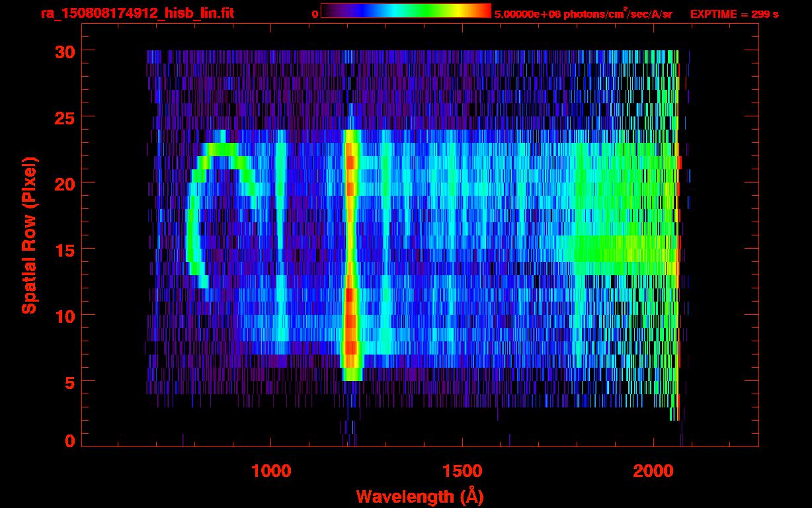Image resolution: width=812 pixels, height=508 pixels.
Task: Click the Spatial Row (Pixel) axis title
Action: pos(28,235)
